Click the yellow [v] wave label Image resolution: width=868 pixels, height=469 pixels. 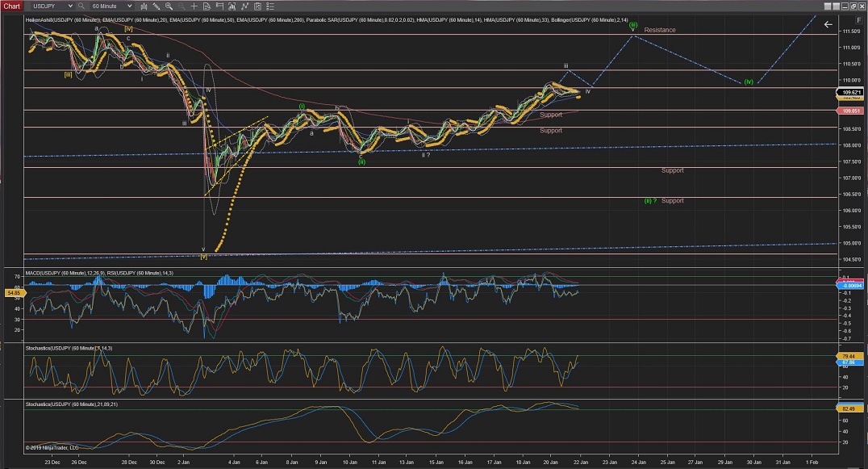204,257
